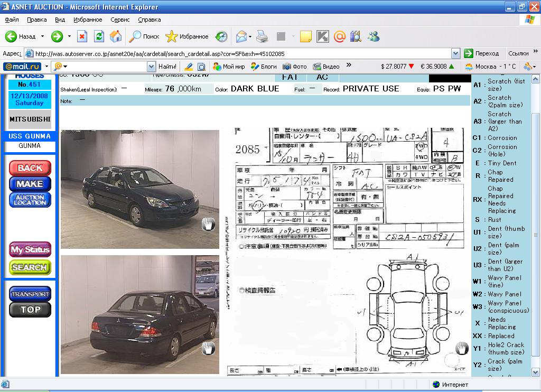Expand the address bar URL dropdown
The image size is (541, 392).
(456, 53)
